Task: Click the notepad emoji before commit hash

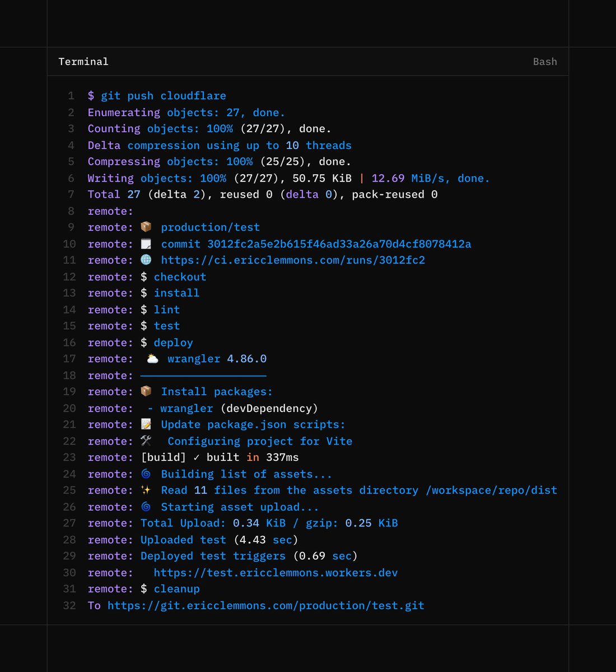Action: (146, 244)
